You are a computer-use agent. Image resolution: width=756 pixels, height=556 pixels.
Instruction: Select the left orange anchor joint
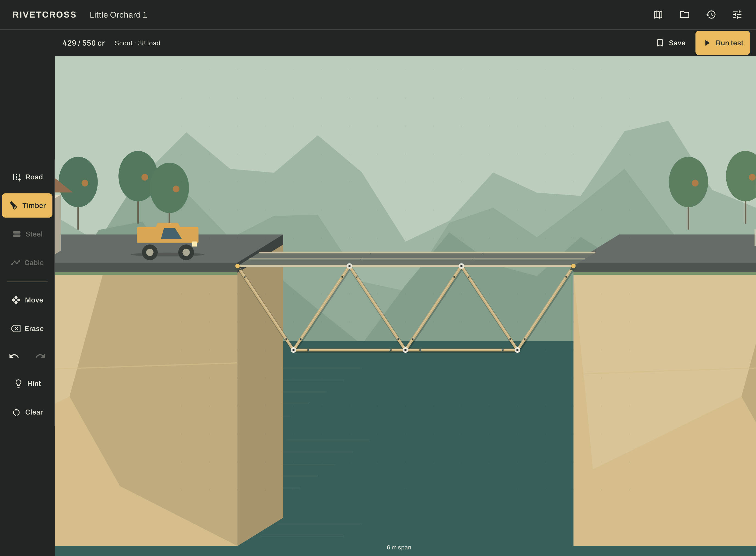[x=237, y=266]
